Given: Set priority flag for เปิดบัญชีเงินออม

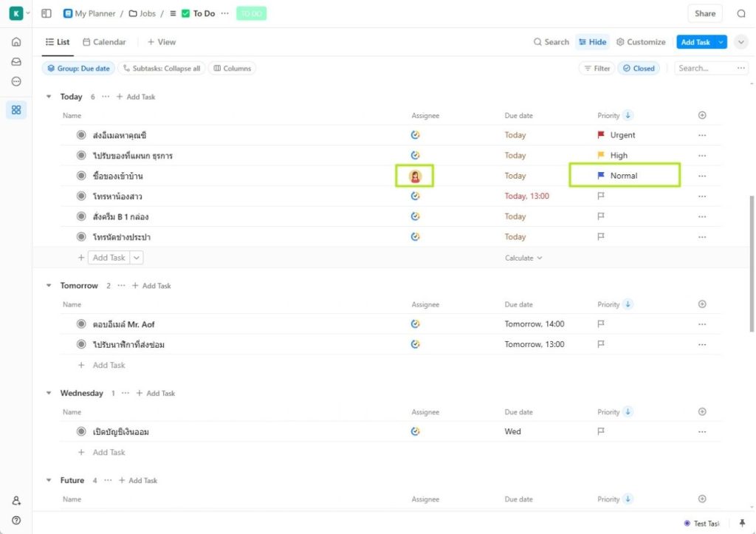Looking at the screenshot, I should tap(601, 431).
